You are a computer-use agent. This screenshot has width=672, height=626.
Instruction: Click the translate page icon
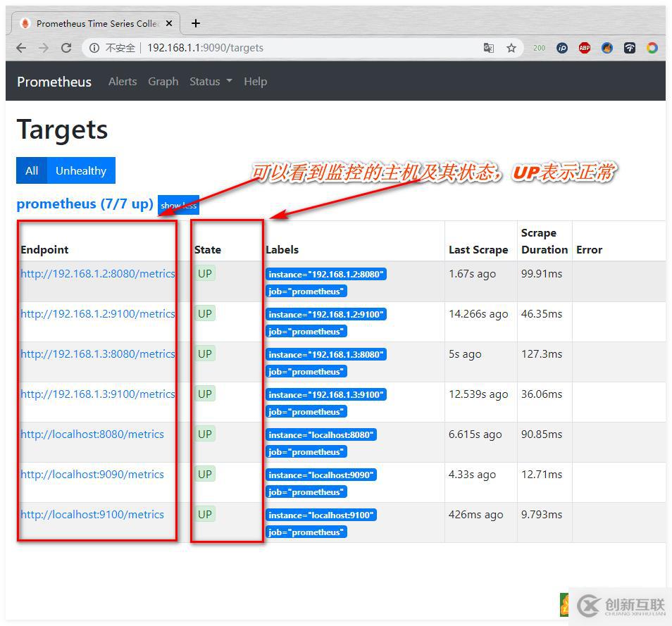(x=489, y=48)
